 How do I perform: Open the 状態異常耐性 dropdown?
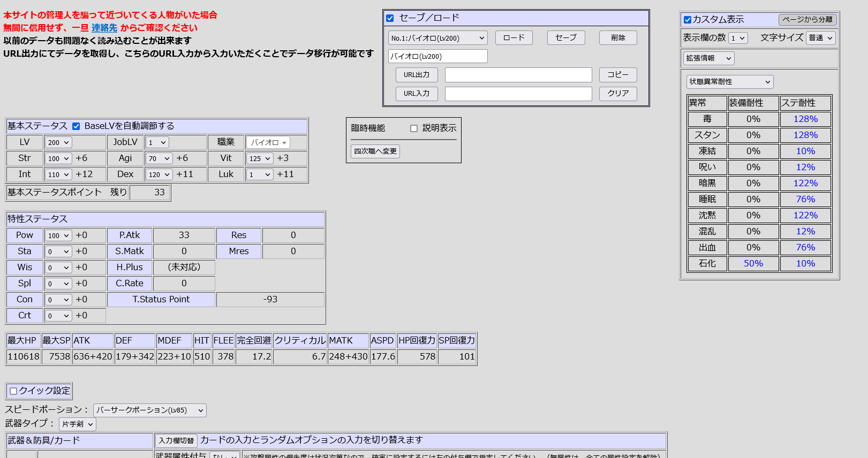tap(729, 82)
